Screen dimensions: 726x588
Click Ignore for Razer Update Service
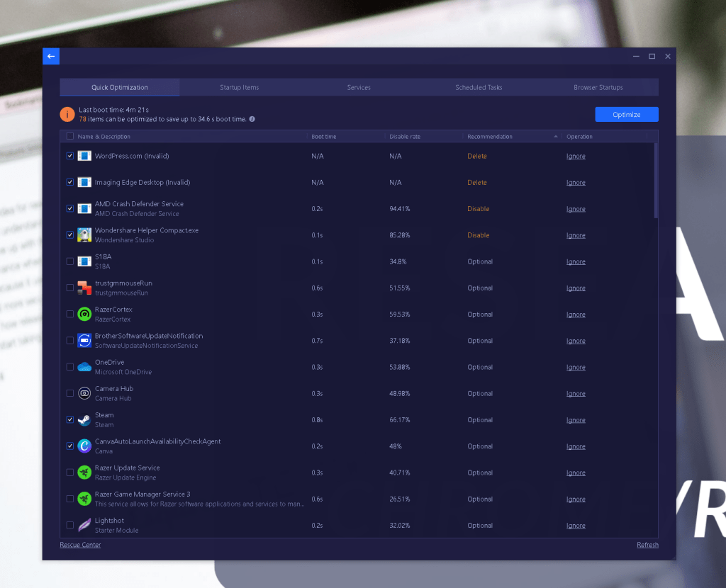coord(576,473)
